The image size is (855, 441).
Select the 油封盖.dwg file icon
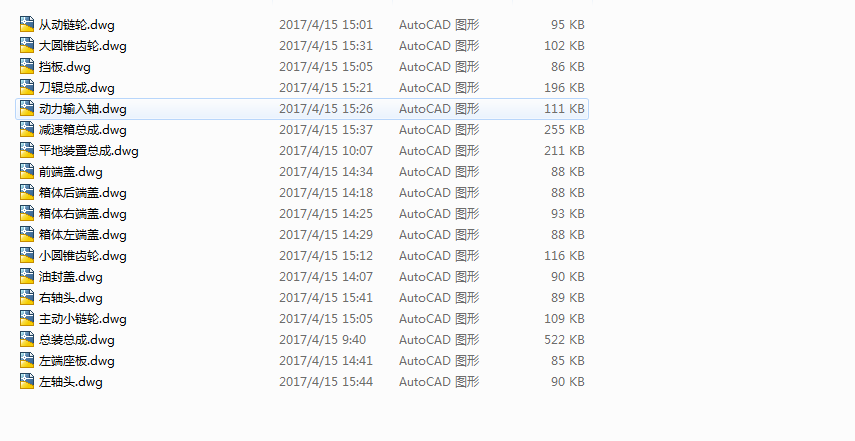(x=27, y=276)
